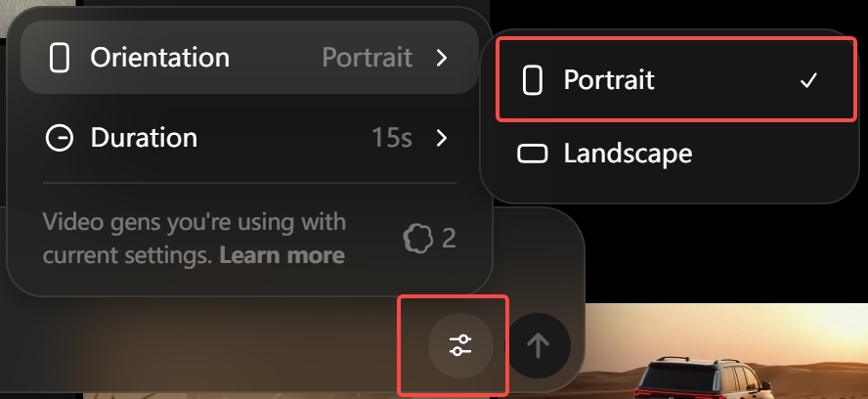Open the Learn more link

[282, 255]
